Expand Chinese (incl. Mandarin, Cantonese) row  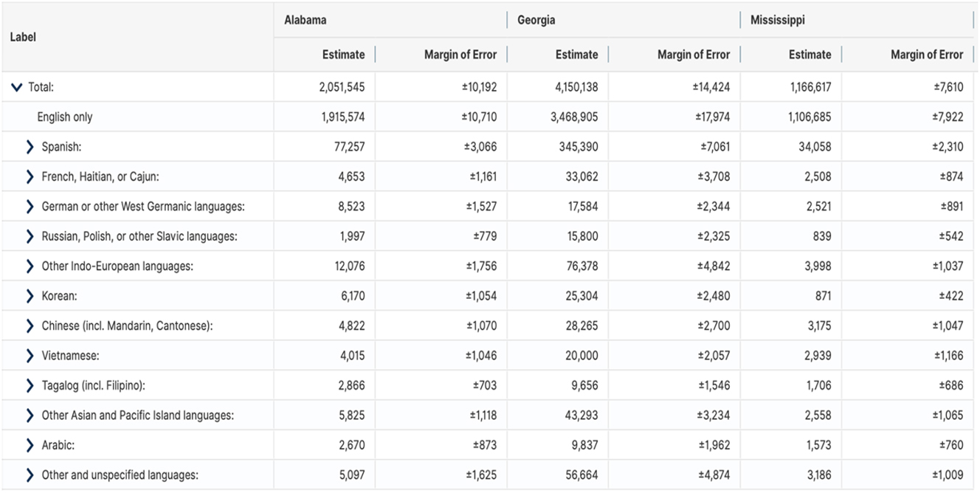[x=30, y=326]
